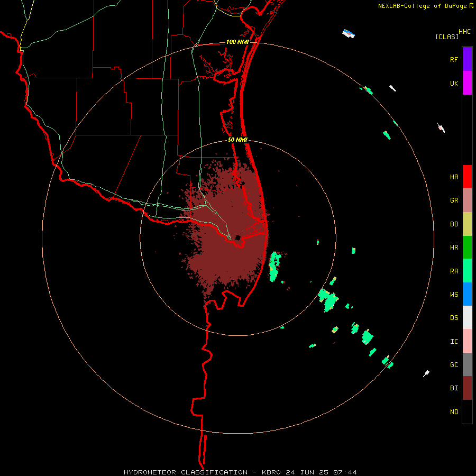Click the [CLAS] unit label

(x=447, y=36)
